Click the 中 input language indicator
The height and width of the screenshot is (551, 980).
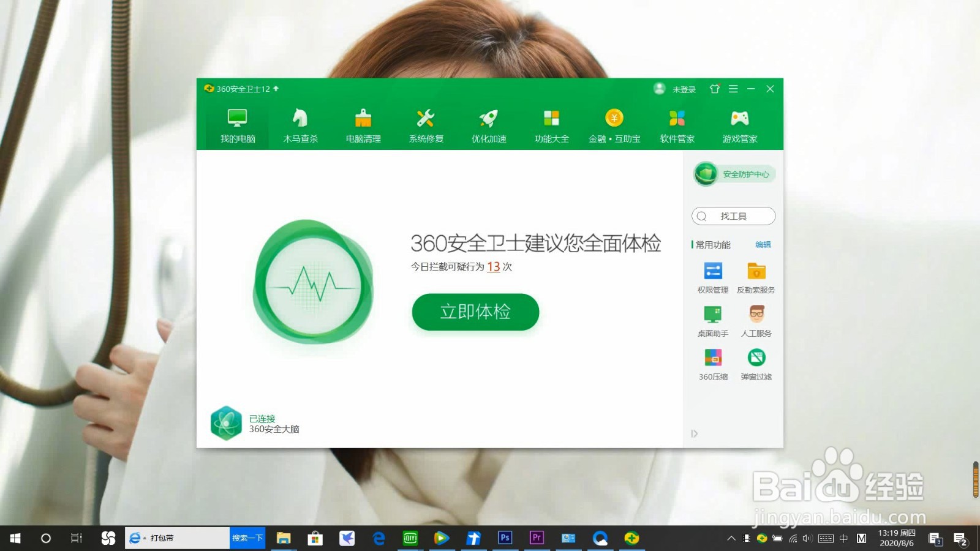[x=843, y=539]
